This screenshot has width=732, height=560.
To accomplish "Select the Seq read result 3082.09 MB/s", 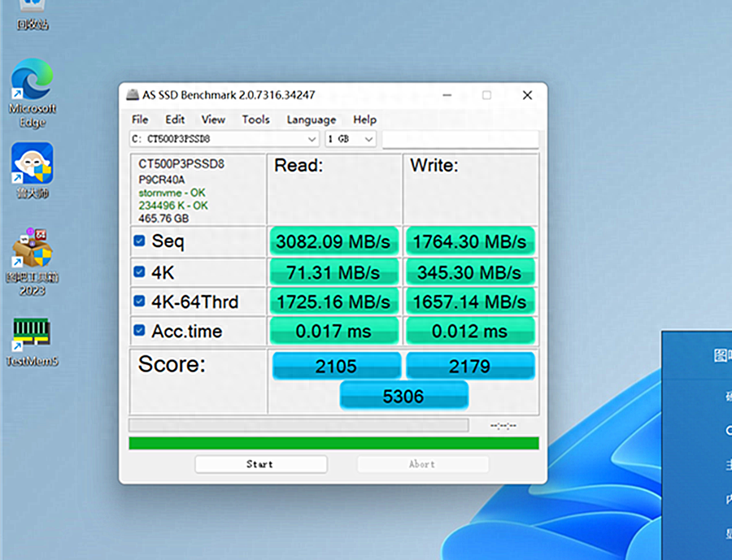I will pyautogui.click(x=333, y=241).
